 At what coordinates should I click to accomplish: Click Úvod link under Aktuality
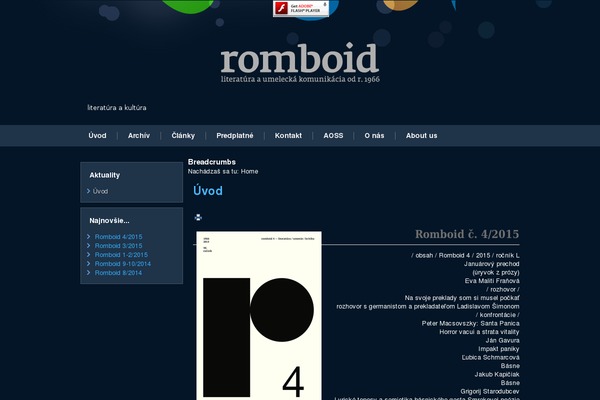coord(100,191)
